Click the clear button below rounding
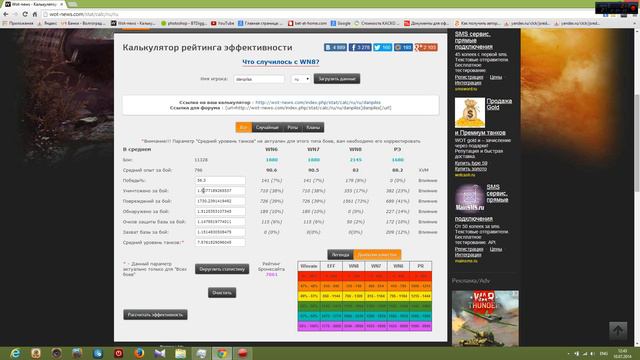 [222, 293]
